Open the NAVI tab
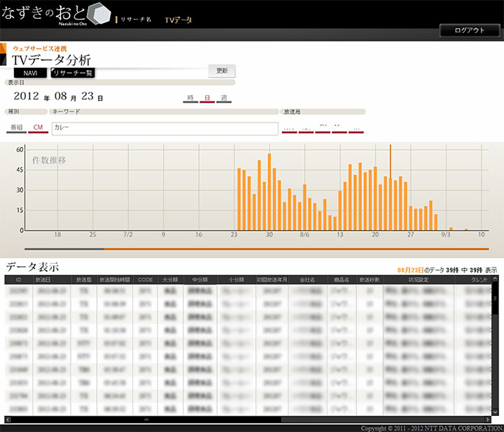This screenshot has width=504, height=432. pos(30,72)
